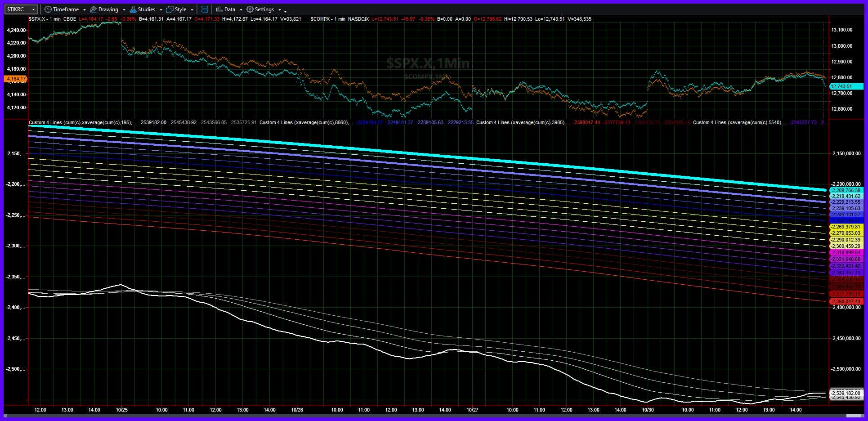Image resolution: width=868 pixels, height=421 pixels.
Task: Open the Data menu
Action: click(x=229, y=9)
